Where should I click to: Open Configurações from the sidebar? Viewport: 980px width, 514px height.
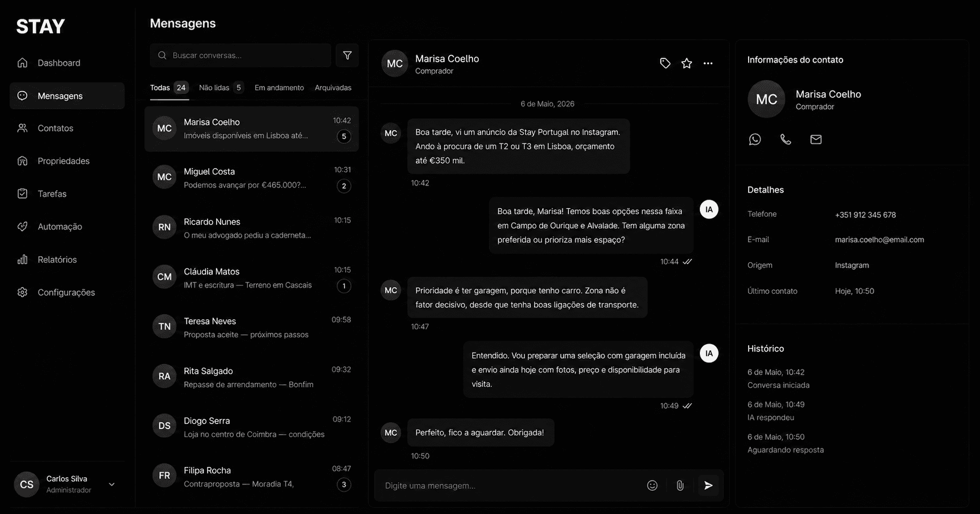click(67, 292)
